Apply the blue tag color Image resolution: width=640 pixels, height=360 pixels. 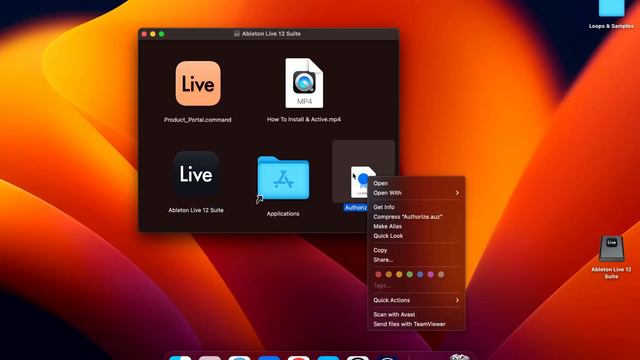point(420,274)
